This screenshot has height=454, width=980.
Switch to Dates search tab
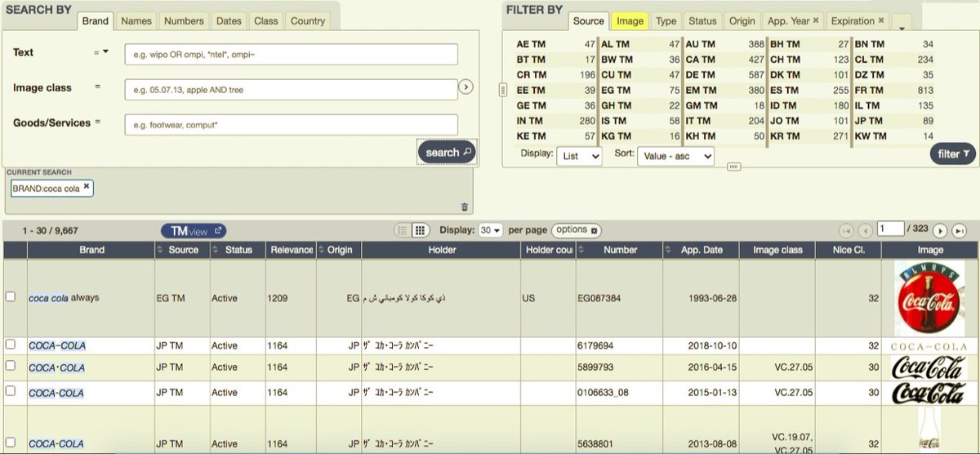pos(229,21)
